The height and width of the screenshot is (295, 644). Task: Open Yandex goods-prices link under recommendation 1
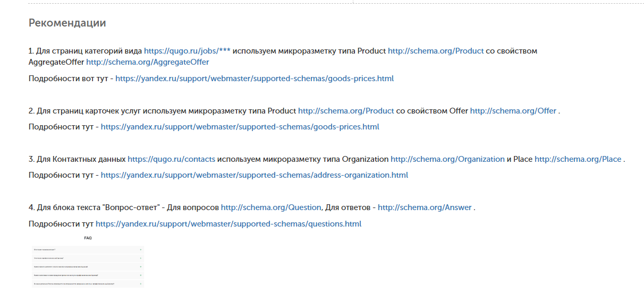(x=255, y=79)
